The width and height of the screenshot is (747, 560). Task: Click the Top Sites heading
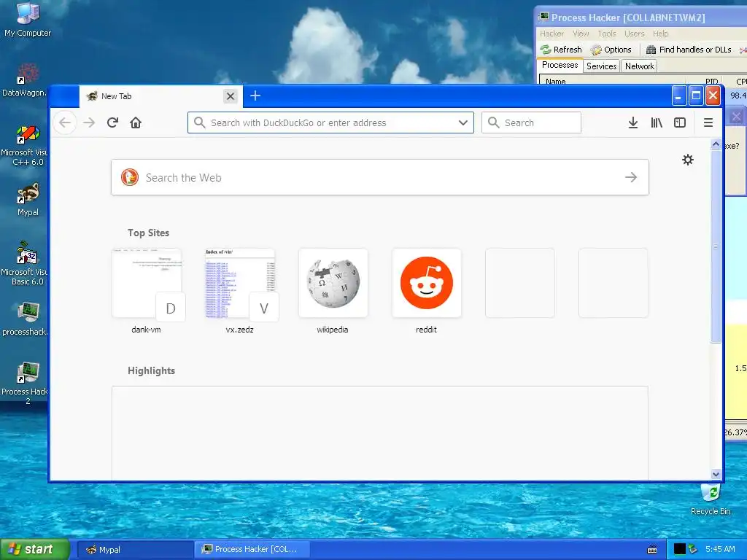[148, 233]
